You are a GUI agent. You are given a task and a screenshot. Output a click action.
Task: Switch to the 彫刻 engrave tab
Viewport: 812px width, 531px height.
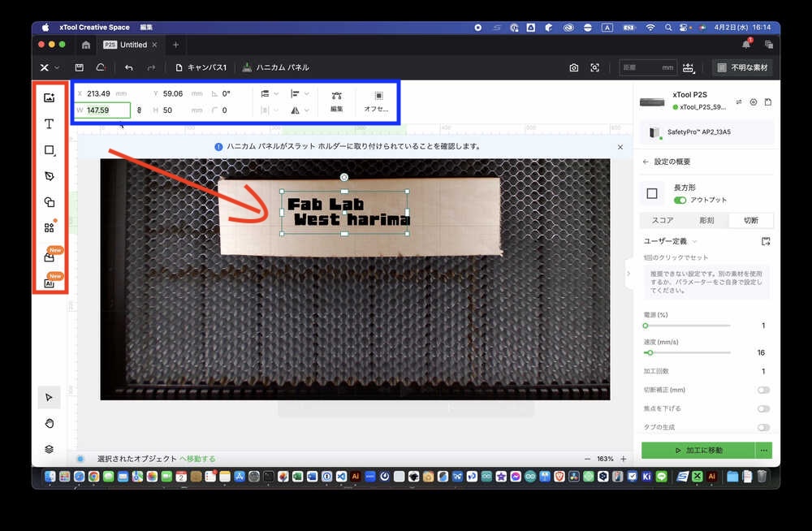pos(706,220)
